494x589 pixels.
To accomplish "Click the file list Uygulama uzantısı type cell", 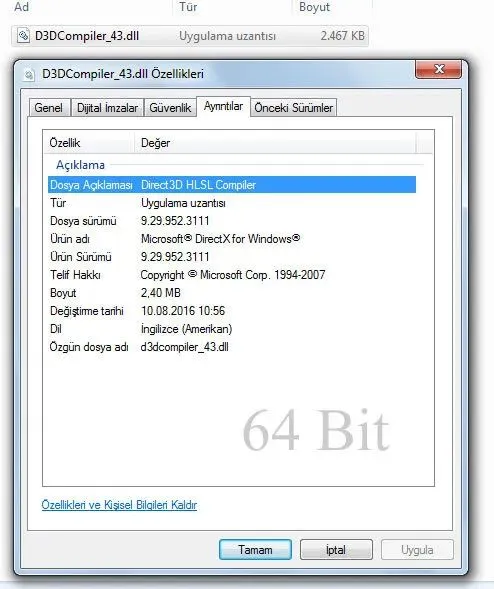I will pos(227,36).
